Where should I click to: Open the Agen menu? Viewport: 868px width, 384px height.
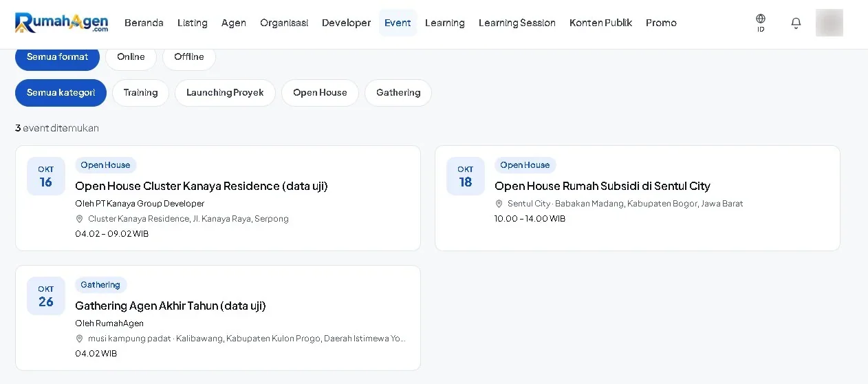(234, 23)
